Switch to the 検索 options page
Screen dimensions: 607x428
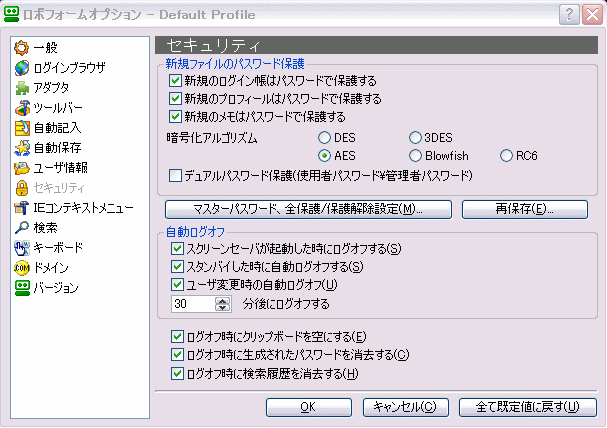tap(36, 228)
